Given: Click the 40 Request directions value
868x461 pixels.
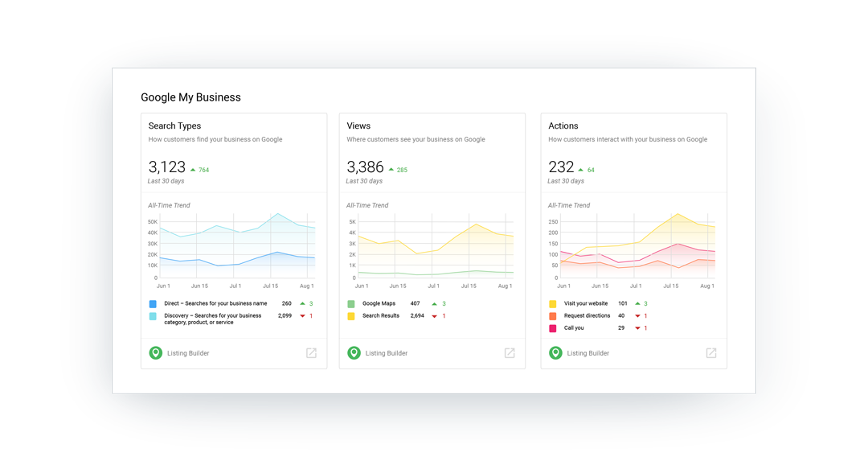Looking at the screenshot, I should click(621, 316).
